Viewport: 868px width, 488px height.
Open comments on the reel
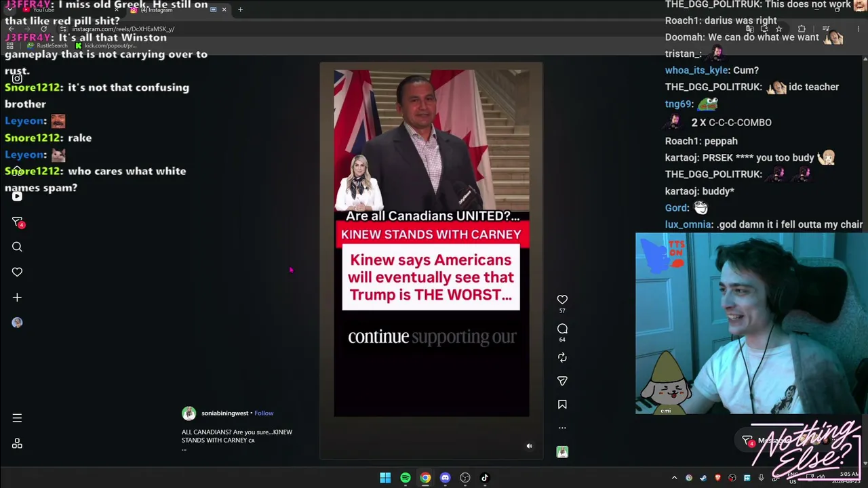click(x=562, y=329)
